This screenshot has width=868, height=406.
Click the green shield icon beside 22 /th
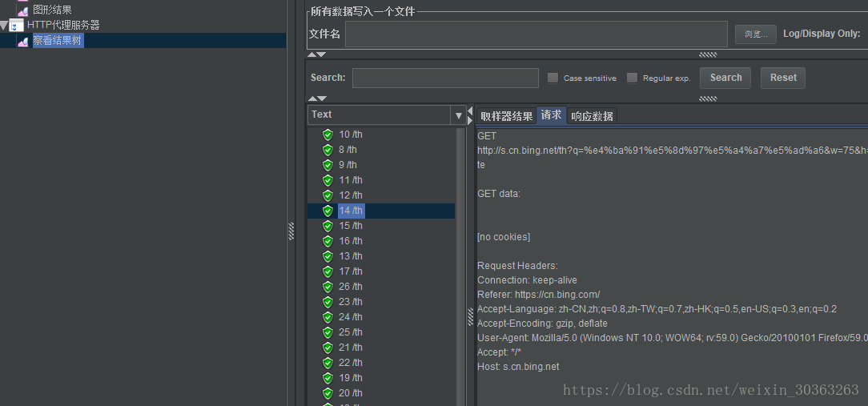click(328, 363)
